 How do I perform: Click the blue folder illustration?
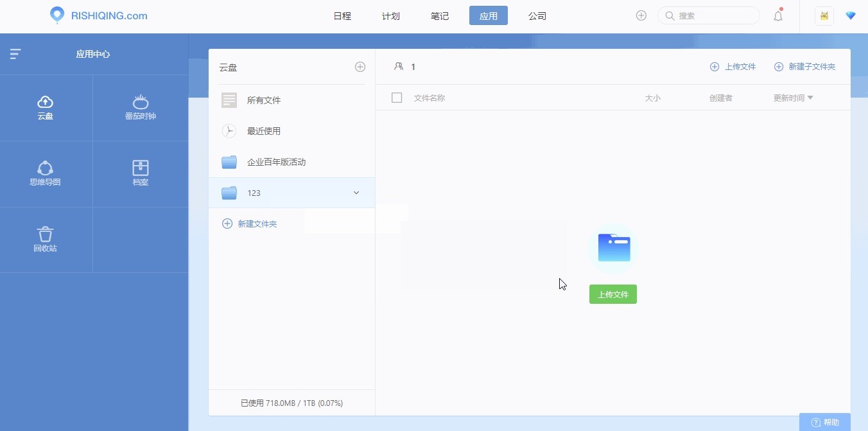click(x=614, y=248)
